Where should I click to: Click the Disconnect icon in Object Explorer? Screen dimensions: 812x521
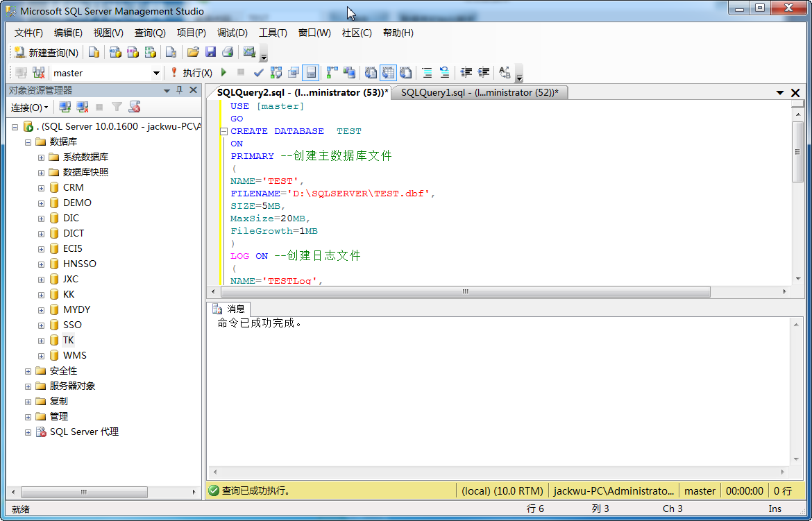click(x=83, y=107)
